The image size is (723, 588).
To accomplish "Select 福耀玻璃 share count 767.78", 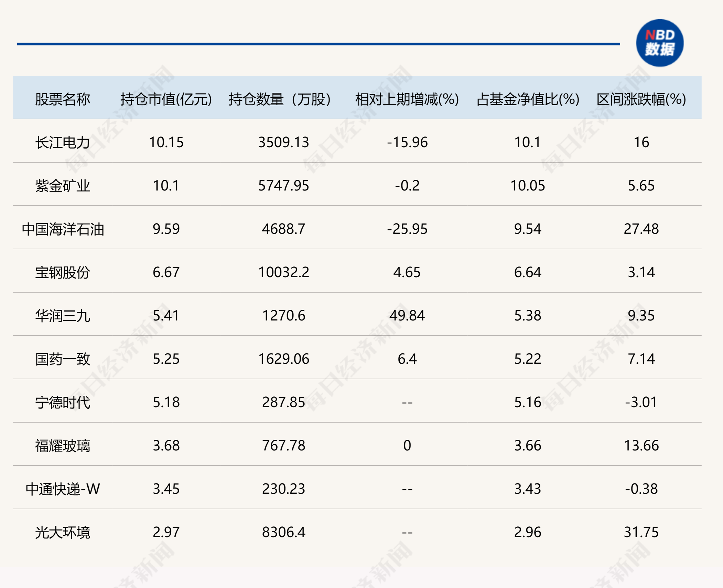I will [283, 446].
